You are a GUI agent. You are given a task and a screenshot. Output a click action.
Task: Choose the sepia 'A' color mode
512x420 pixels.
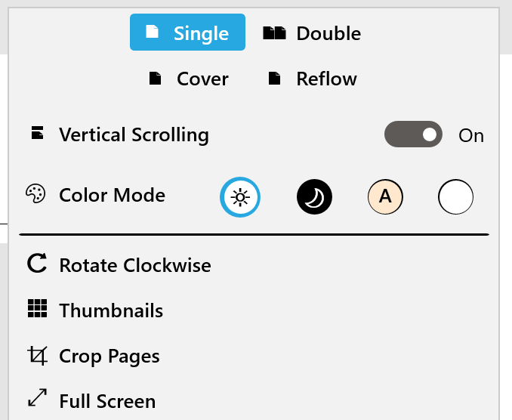click(x=385, y=198)
